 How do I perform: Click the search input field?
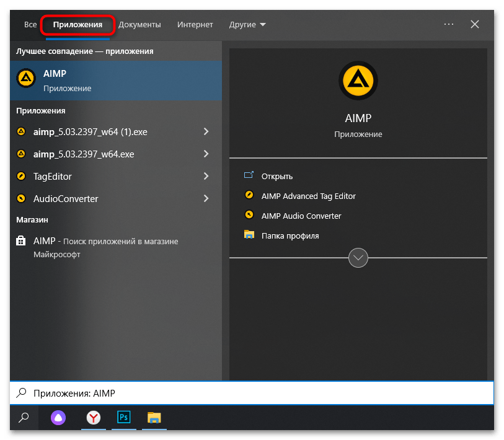[x=251, y=394]
